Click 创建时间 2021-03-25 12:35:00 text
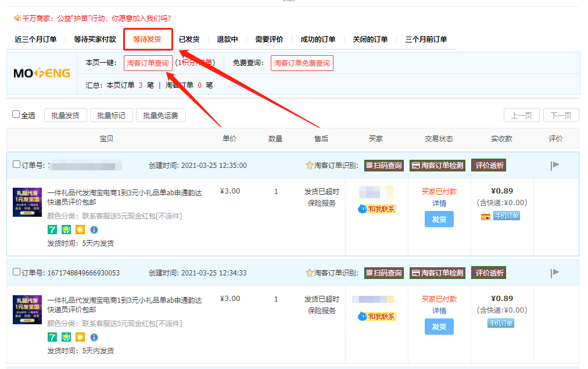The width and height of the screenshot is (588, 369). point(198,166)
